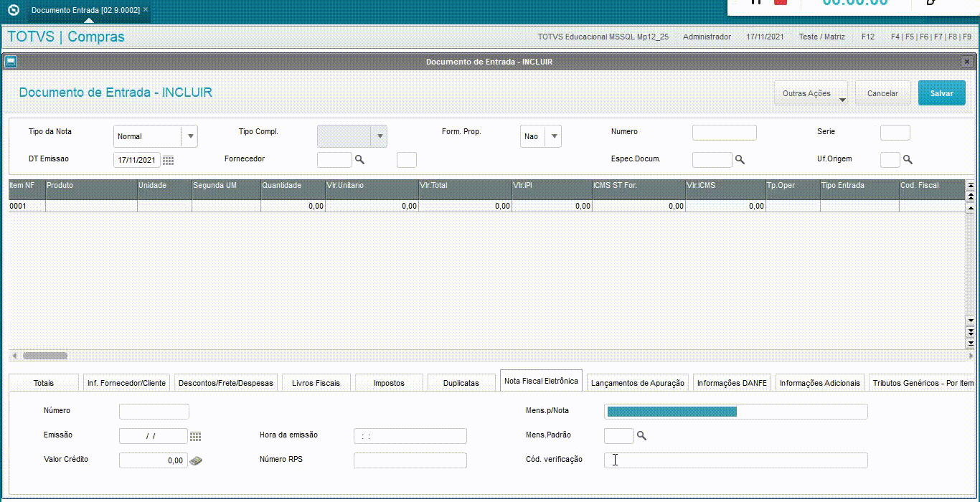Image resolution: width=980 pixels, height=502 pixels.
Task: Click the Cancelar button
Action: click(882, 93)
